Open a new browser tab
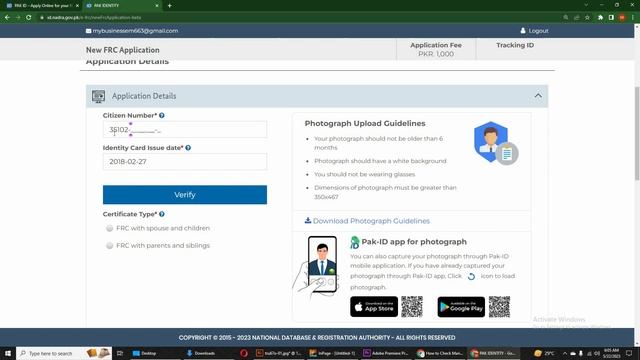Screen dimensions: 640x360 [x=169, y=6]
